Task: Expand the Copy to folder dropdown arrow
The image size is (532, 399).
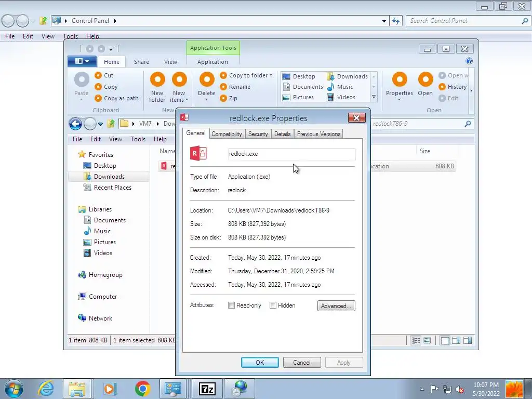Action: pyautogui.click(x=271, y=75)
